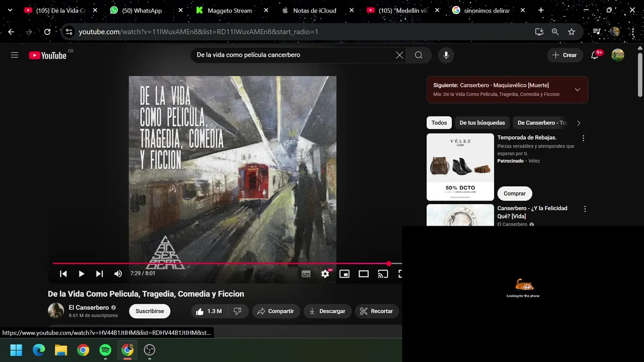
Task: Dislike the video
Action: 237,311
